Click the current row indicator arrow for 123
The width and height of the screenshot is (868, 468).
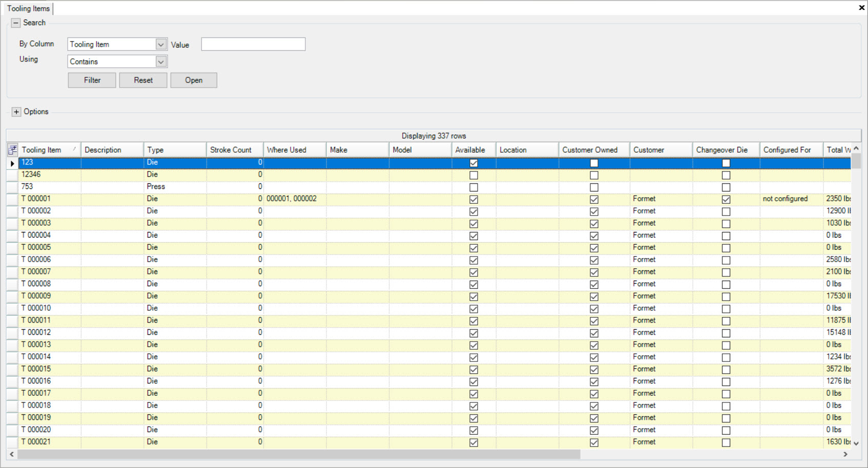click(x=12, y=163)
